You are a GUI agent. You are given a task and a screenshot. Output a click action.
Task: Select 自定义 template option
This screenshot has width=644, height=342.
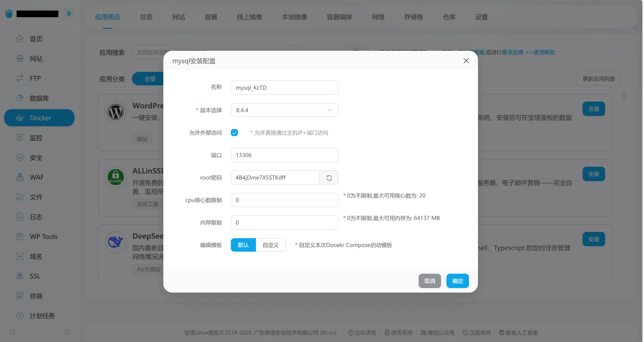coord(271,245)
